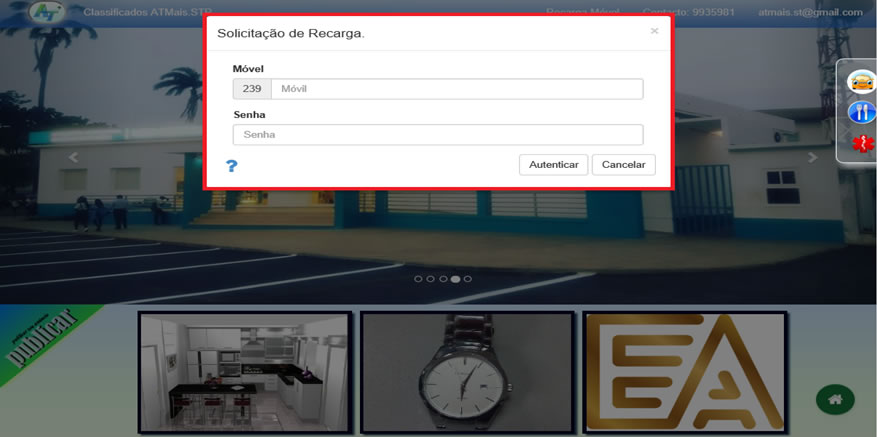Go to previous slide with left arrow
The height and width of the screenshot is (437, 877).
pos(72,157)
